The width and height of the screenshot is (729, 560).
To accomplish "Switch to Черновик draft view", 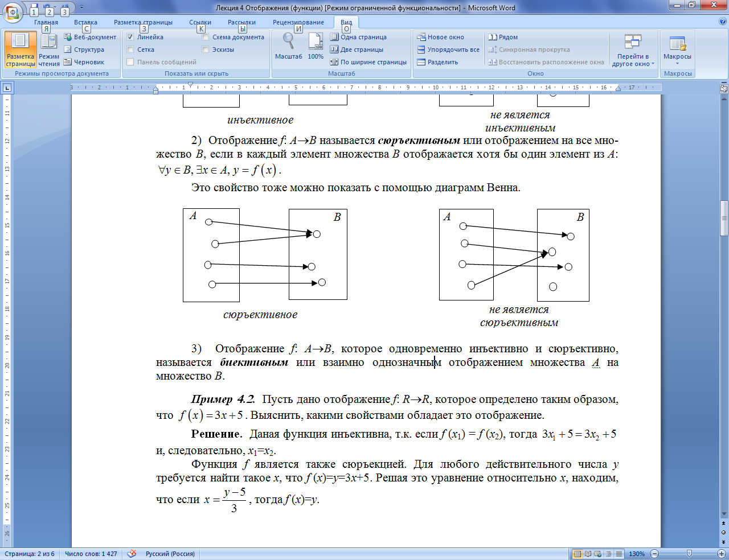I will [x=84, y=62].
